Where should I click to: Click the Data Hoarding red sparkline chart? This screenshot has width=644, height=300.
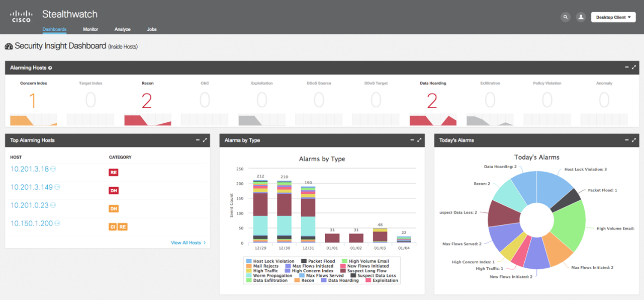pyautogui.click(x=433, y=120)
